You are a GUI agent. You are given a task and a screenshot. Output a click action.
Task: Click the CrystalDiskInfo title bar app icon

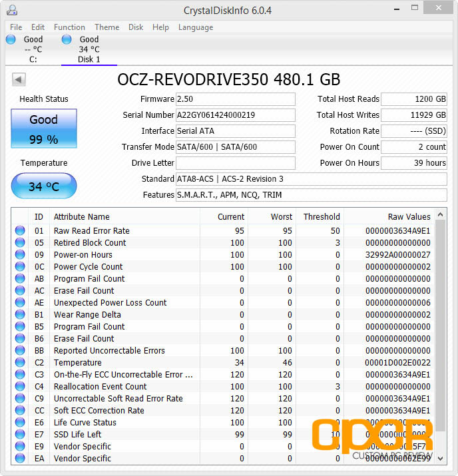[x=12, y=10]
